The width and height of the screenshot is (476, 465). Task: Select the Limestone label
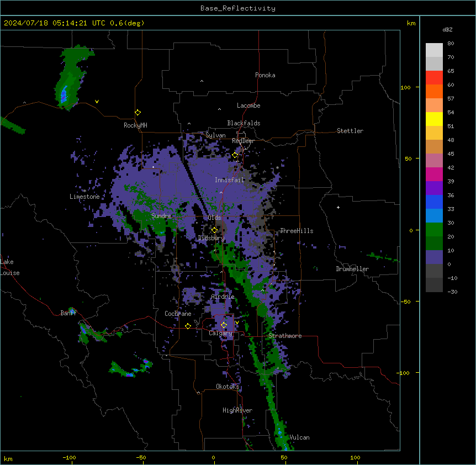click(84, 197)
